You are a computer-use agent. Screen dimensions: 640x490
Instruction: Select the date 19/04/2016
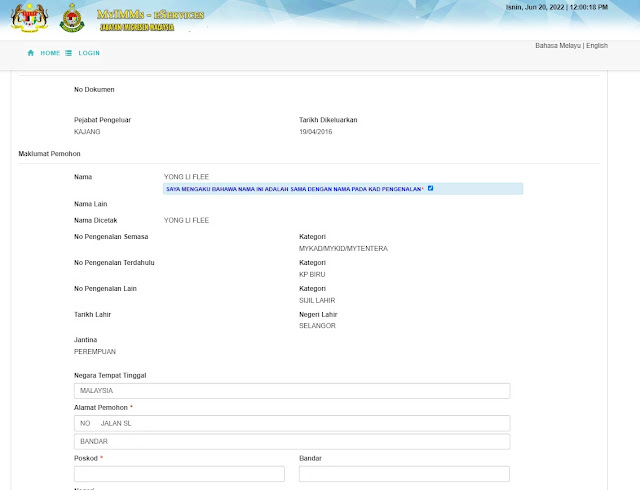tap(316, 132)
